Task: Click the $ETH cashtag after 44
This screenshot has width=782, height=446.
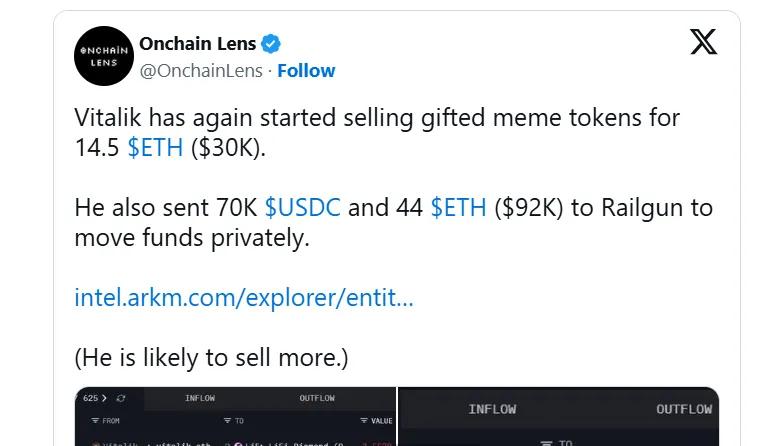Action: click(x=458, y=208)
